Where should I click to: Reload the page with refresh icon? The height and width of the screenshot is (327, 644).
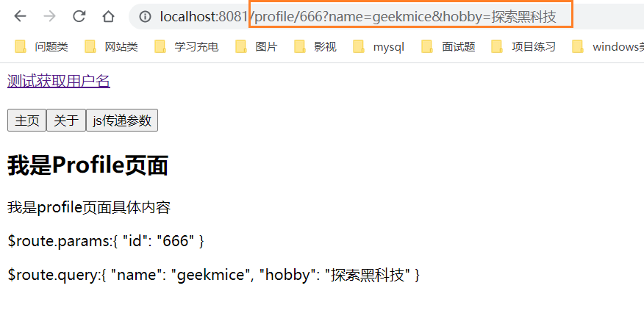(79, 16)
